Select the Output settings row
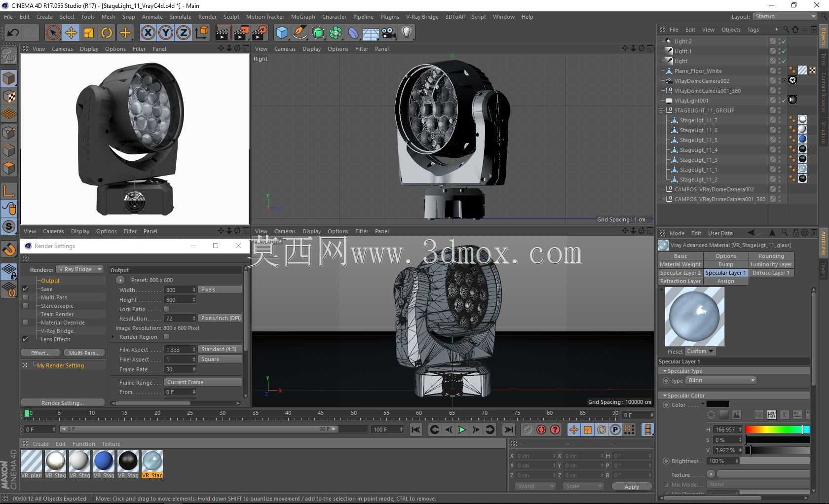Image resolution: width=829 pixels, height=504 pixels. 50,281
